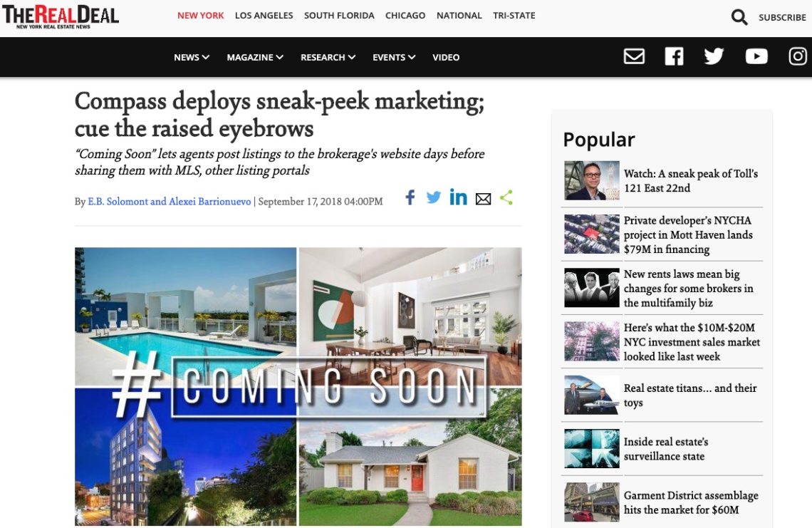This screenshot has height=528, width=812.
Task: Open the search magnifier icon
Action: 739,17
